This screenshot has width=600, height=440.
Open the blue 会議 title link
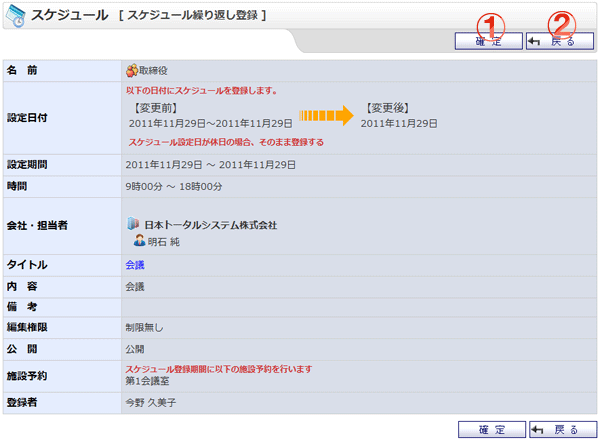point(135,265)
